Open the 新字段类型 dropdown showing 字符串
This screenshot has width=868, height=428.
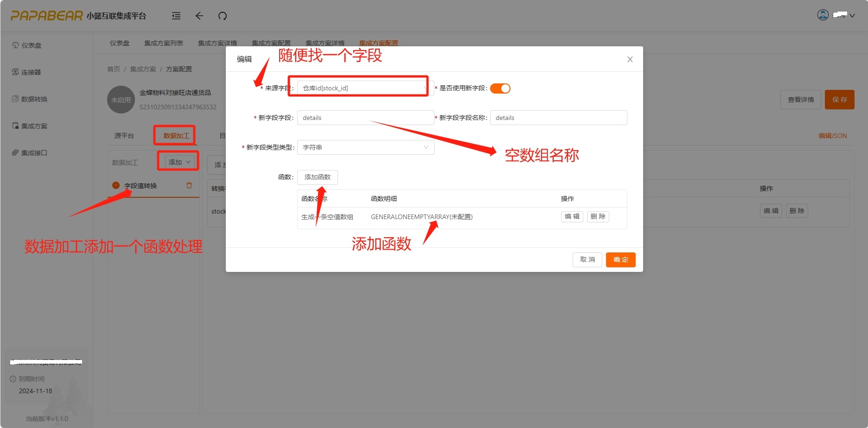(365, 147)
